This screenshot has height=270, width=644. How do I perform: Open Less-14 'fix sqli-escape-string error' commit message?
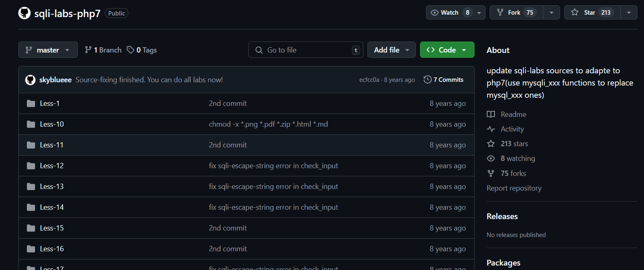click(273, 207)
